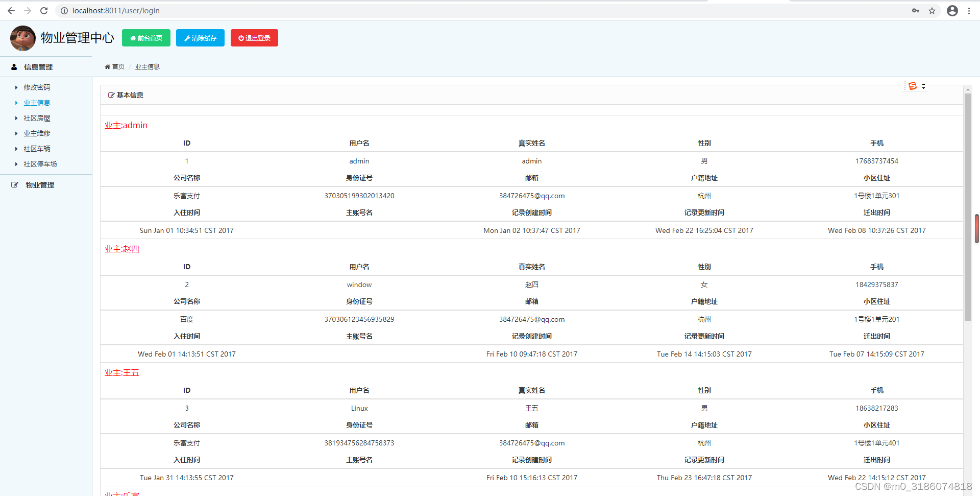Select 业主维修 in the sidebar menu
The image size is (980, 496).
[37, 133]
